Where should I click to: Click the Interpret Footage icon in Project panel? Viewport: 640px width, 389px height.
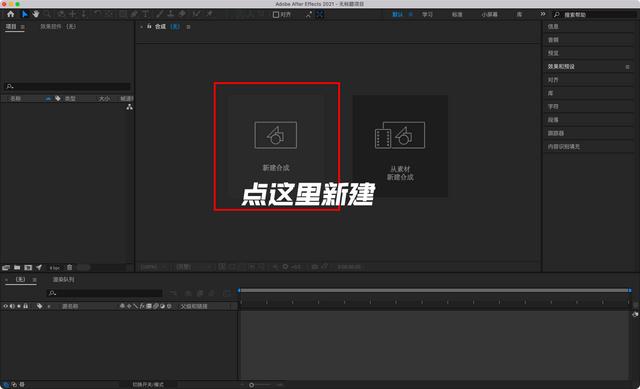tap(6, 268)
